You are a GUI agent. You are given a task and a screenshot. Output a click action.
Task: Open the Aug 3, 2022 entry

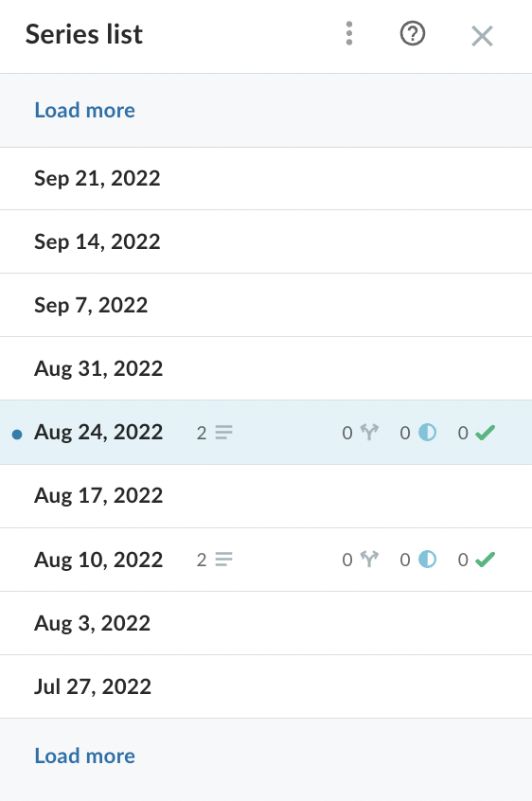[x=266, y=623]
